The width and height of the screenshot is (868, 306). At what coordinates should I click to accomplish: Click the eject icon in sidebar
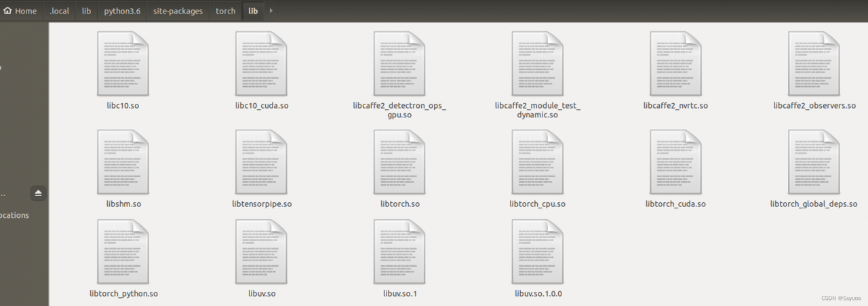[x=38, y=193]
